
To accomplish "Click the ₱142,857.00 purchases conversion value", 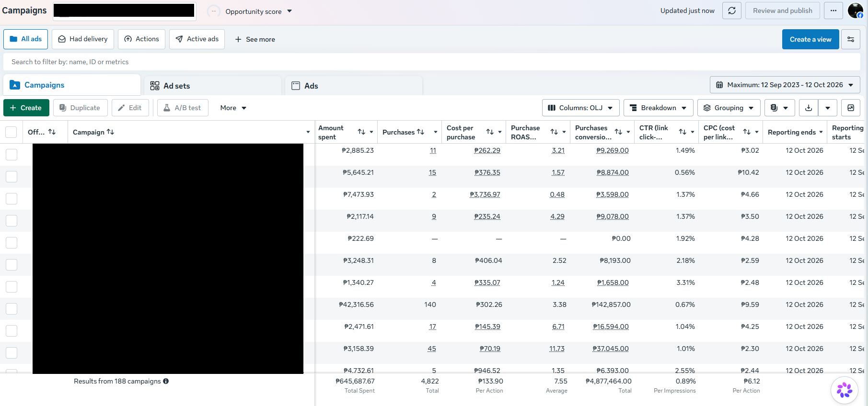I will point(611,304).
